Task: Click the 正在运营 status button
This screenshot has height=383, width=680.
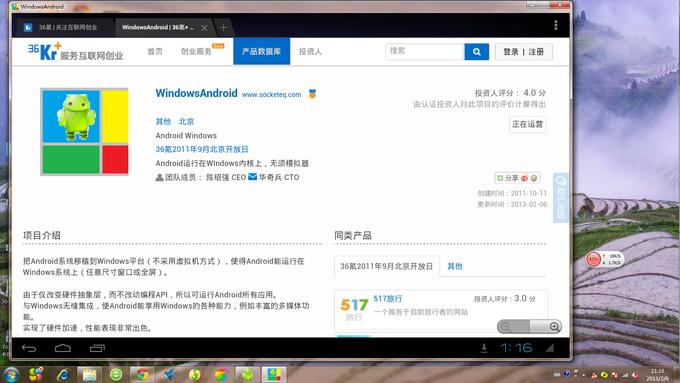Action: click(x=527, y=124)
